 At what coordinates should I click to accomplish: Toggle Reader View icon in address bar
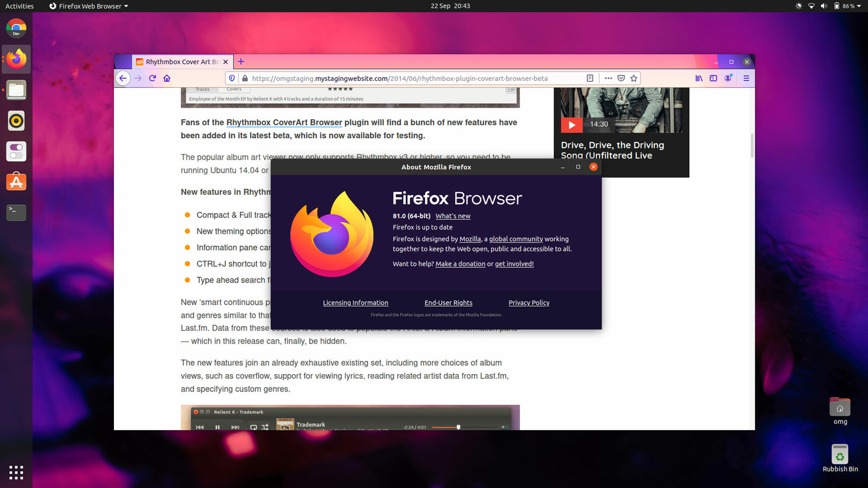coord(590,78)
